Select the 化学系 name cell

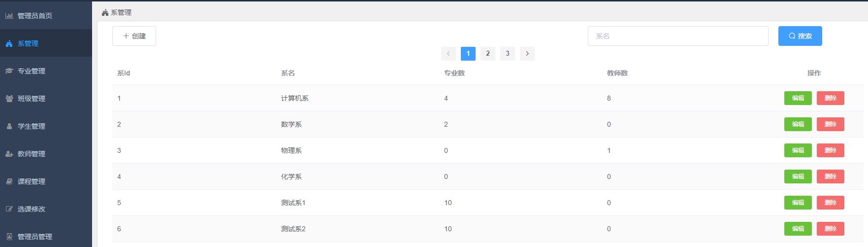click(x=291, y=176)
